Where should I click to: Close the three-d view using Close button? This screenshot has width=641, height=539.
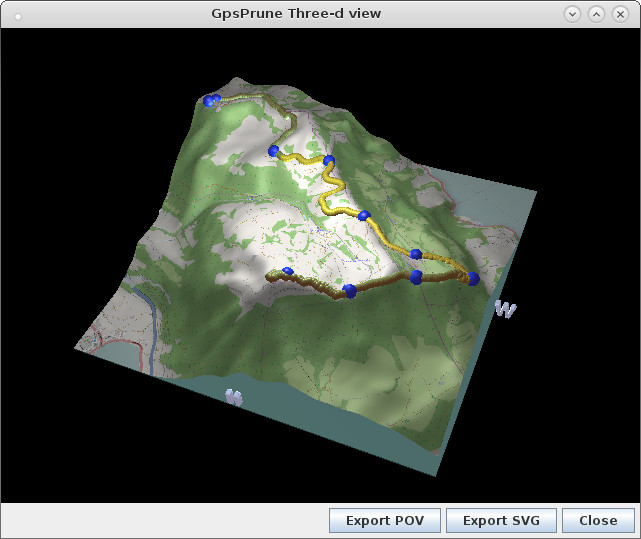pyautogui.click(x=597, y=520)
